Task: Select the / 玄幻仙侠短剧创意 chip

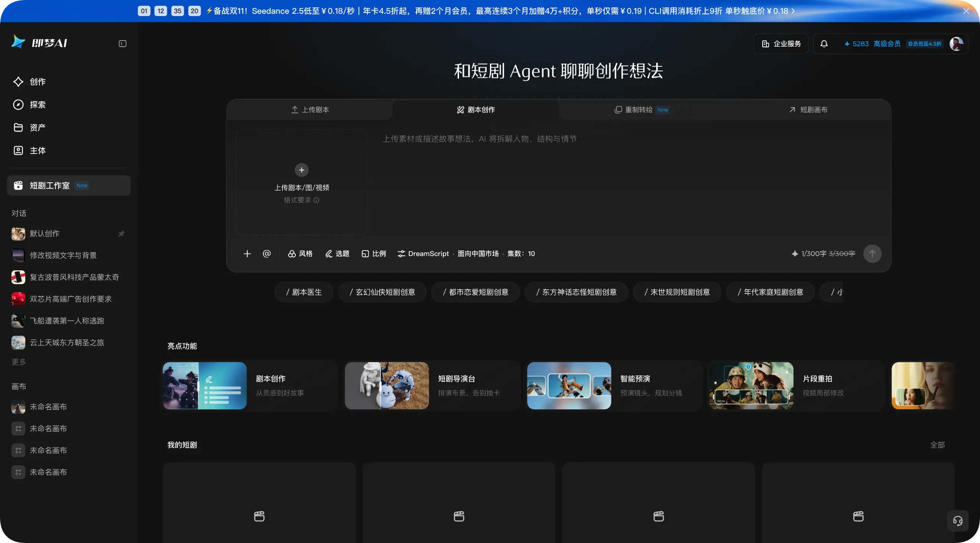Action: click(x=382, y=292)
